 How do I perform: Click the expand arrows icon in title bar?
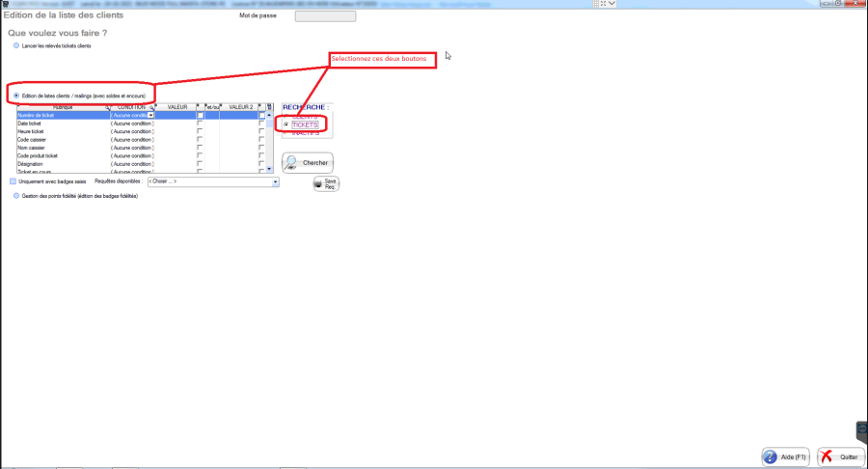pos(604,4)
